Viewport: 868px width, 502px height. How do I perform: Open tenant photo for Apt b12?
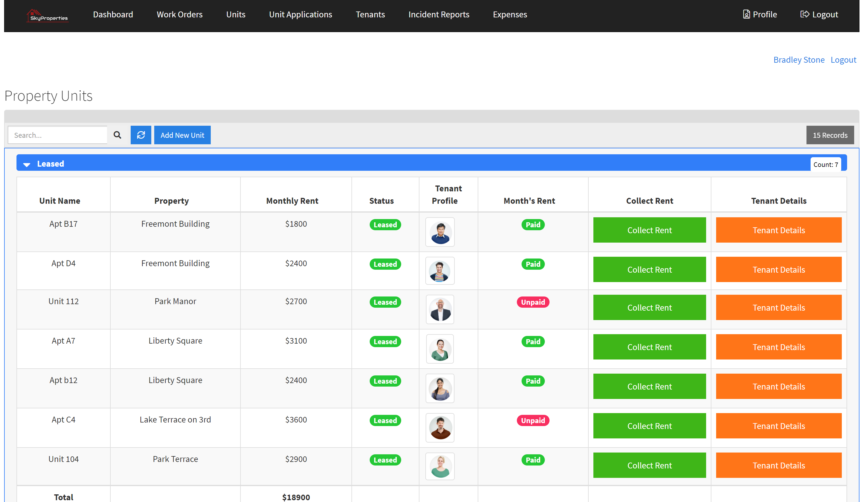click(440, 388)
